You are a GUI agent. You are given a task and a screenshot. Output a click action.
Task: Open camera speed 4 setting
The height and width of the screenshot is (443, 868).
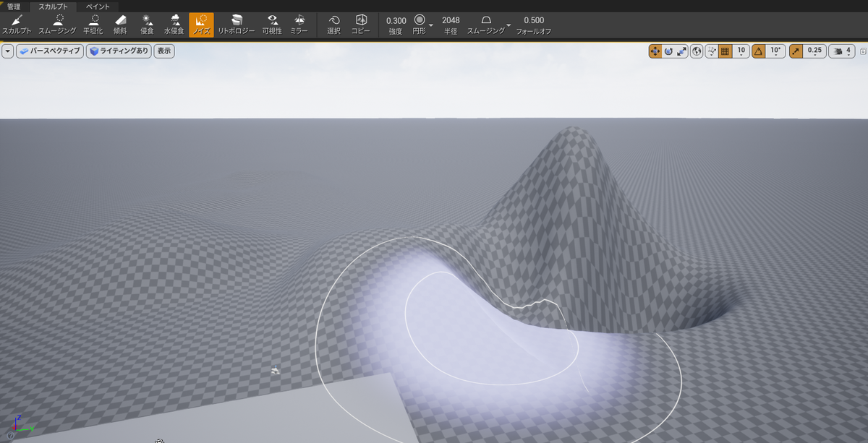pyautogui.click(x=843, y=51)
